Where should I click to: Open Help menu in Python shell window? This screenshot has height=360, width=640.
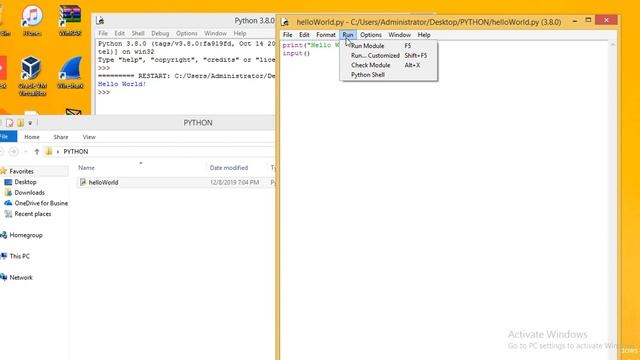(240, 33)
